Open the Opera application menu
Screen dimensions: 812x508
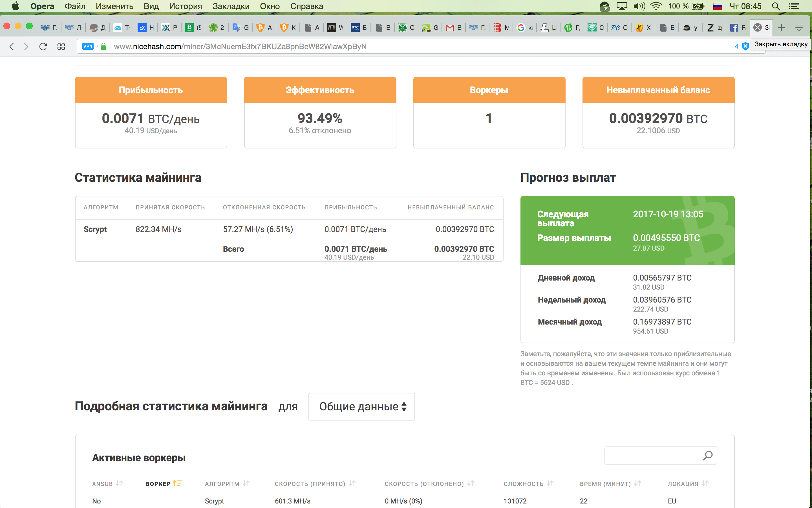click(x=42, y=6)
